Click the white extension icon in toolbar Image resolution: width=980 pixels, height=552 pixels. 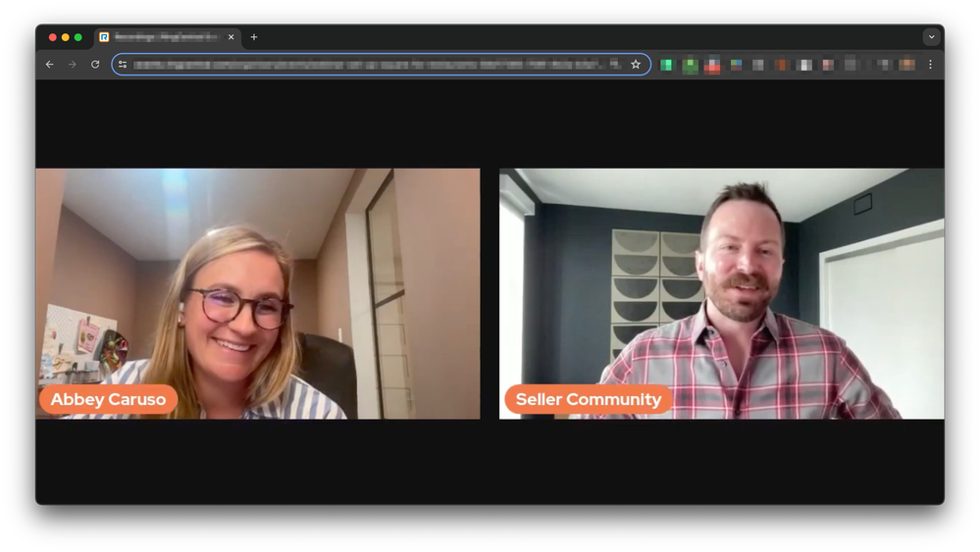click(804, 65)
